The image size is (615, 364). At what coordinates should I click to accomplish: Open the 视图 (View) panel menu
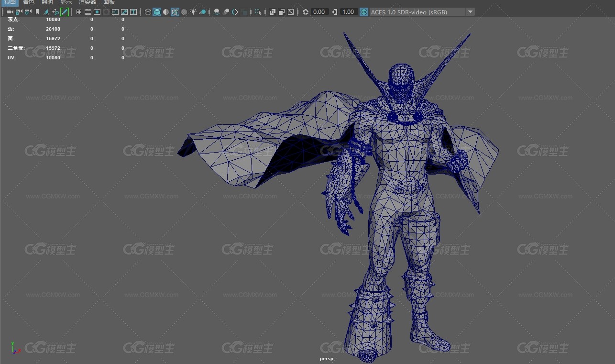point(10,2)
